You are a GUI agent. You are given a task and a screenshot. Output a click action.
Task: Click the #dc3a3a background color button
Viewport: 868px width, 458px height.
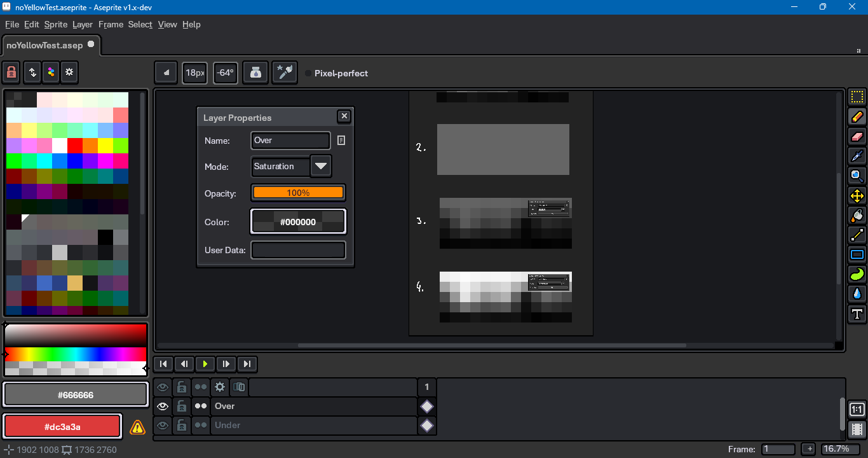click(62, 427)
